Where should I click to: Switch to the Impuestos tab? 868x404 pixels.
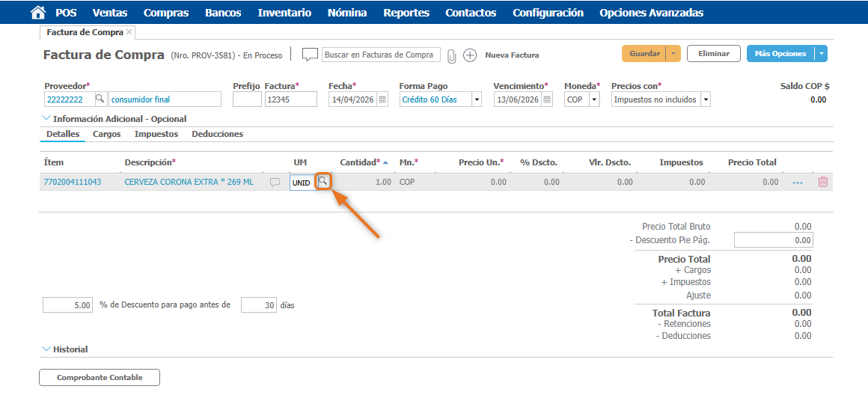(x=156, y=134)
